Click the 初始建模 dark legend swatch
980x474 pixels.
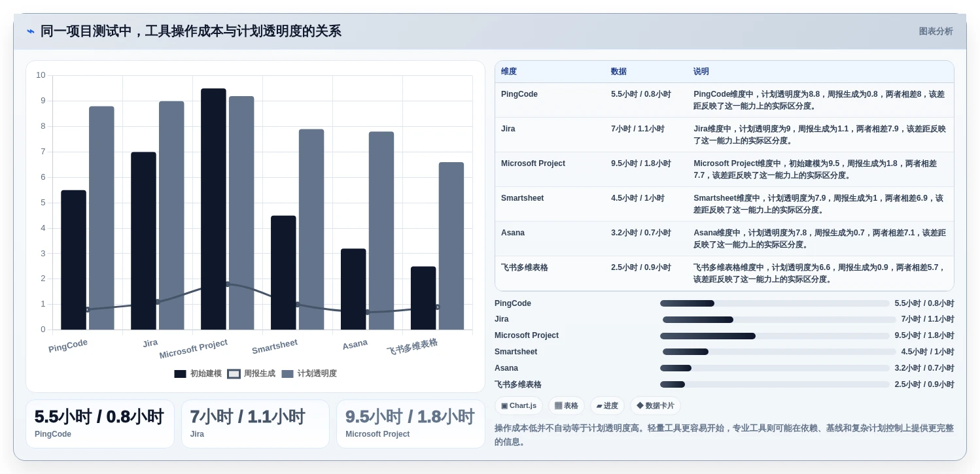tap(180, 374)
